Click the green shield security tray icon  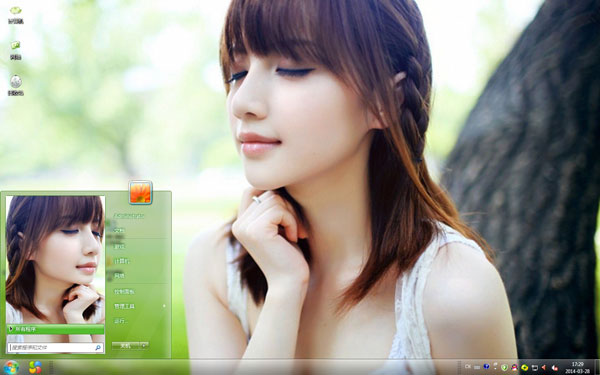505,367
